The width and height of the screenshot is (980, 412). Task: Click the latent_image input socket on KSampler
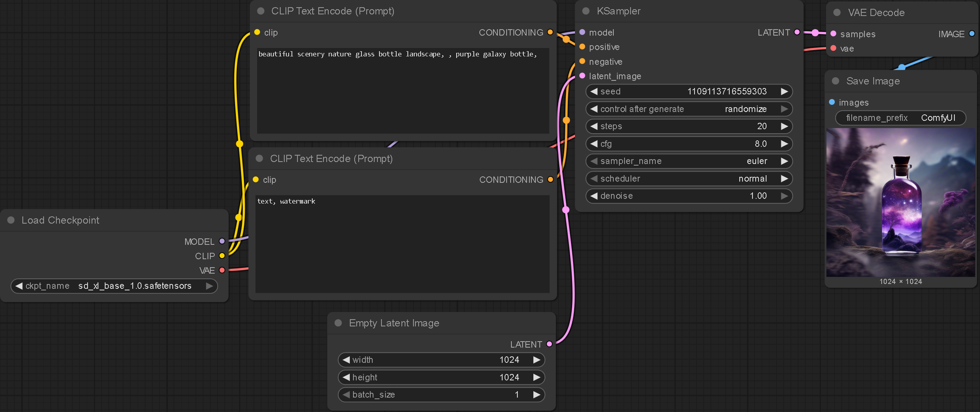coord(582,76)
